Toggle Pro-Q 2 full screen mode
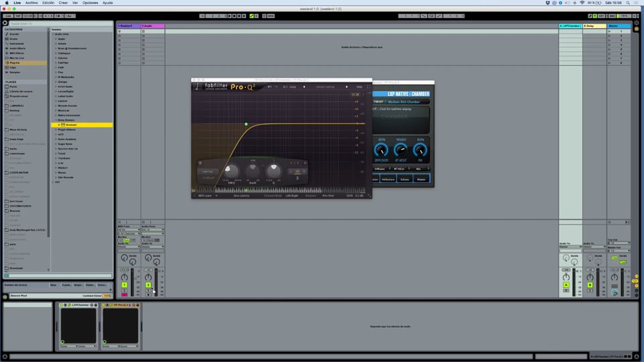Screen dimensions: 644x362 click(368, 87)
